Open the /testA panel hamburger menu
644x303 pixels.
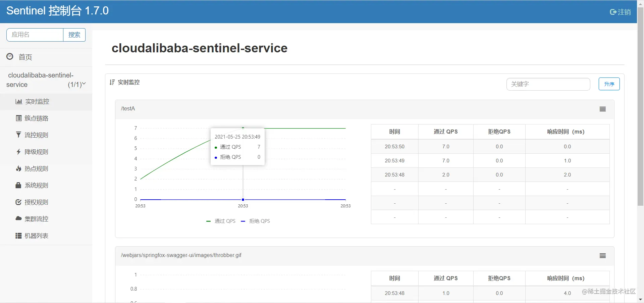click(603, 109)
